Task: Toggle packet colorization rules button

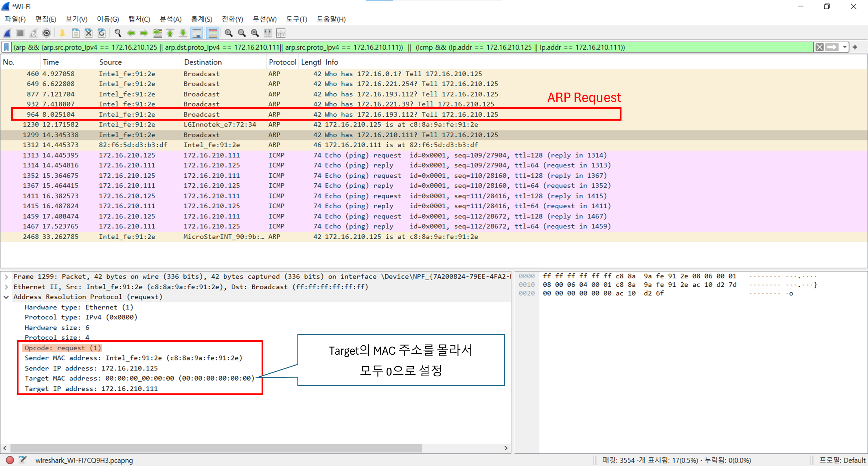Action: coord(213,33)
